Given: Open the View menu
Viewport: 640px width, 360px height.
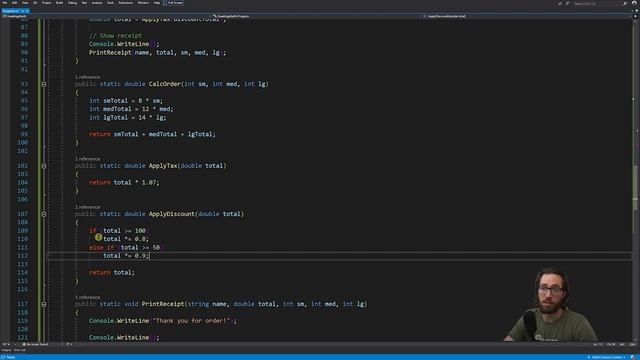Looking at the screenshot, I should click(x=25, y=3).
